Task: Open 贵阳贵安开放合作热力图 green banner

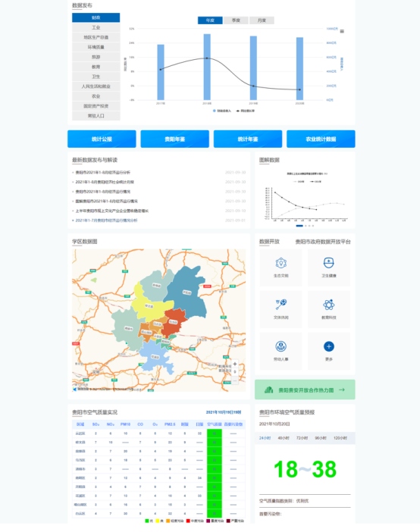Action: 305,390
